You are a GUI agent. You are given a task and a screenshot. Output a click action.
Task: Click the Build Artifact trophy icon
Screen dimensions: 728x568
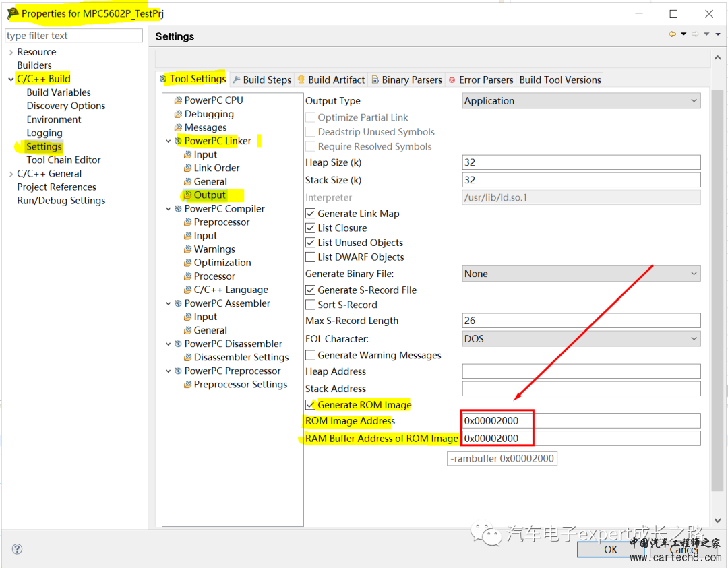[301, 80]
